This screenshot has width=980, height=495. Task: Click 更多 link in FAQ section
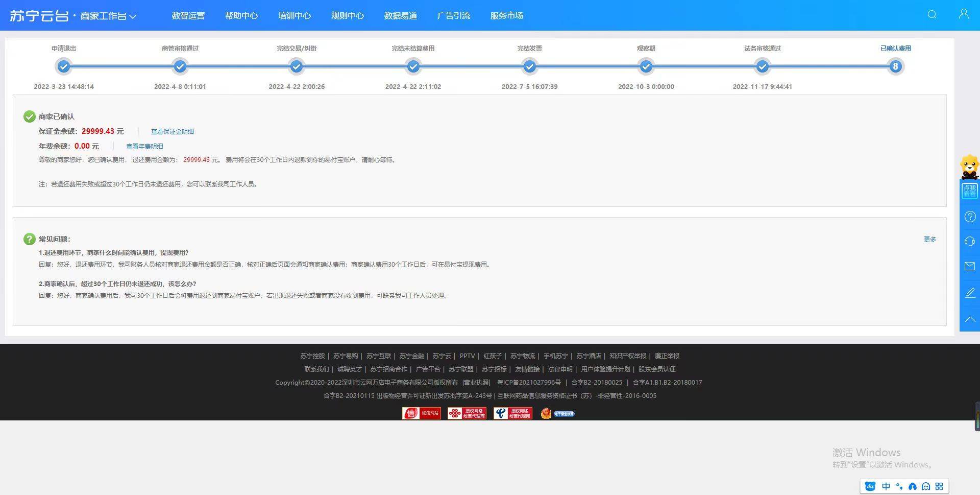coord(930,239)
